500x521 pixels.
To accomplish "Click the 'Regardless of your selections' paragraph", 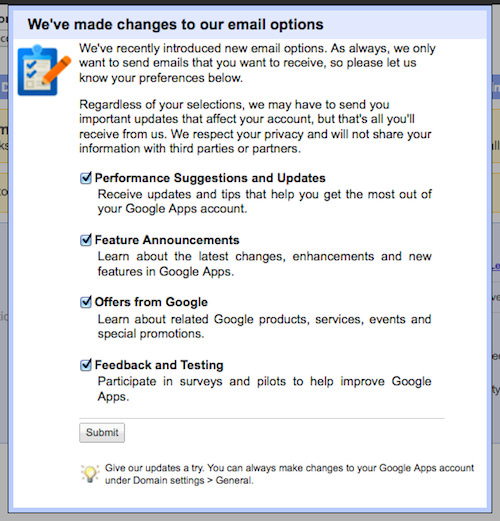I will (x=255, y=127).
